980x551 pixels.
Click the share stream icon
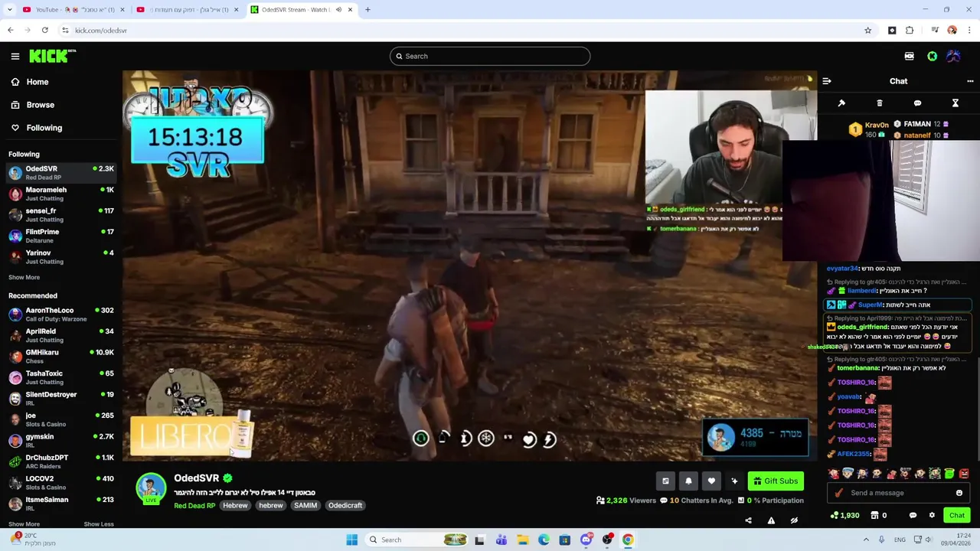pyautogui.click(x=748, y=520)
